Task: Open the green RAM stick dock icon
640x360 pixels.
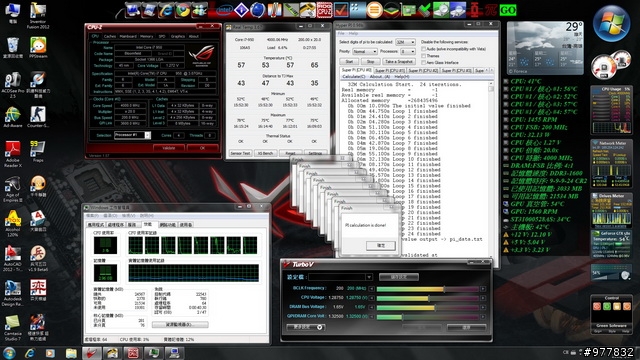Action: click(x=291, y=10)
